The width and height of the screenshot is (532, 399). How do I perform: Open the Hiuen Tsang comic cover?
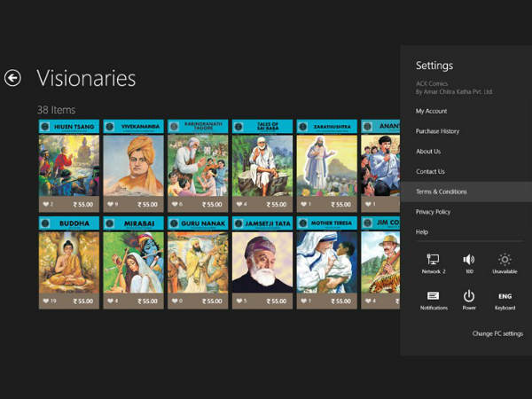coord(69,165)
